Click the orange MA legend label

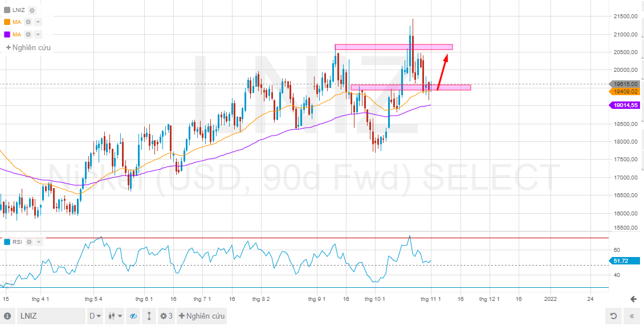pyautogui.click(x=17, y=22)
